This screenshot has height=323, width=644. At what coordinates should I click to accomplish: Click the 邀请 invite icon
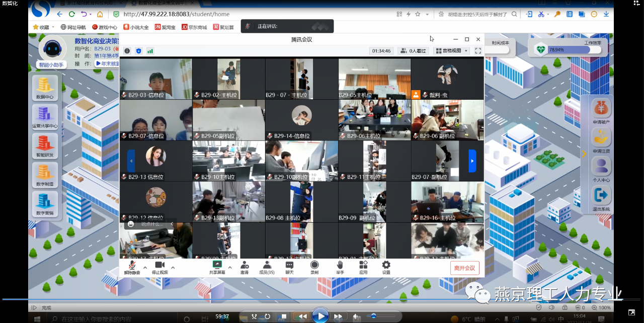[244, 267]
